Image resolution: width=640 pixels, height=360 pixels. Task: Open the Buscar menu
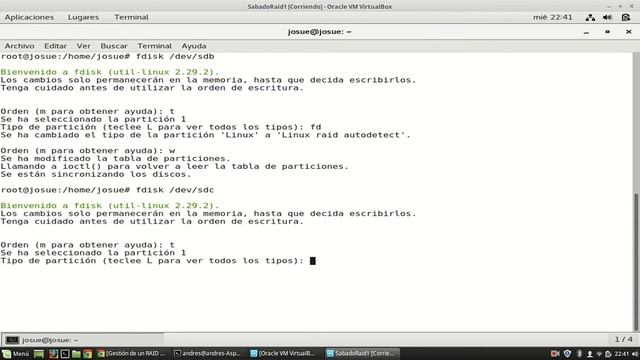pyautogui.click(x=114, y=46)
